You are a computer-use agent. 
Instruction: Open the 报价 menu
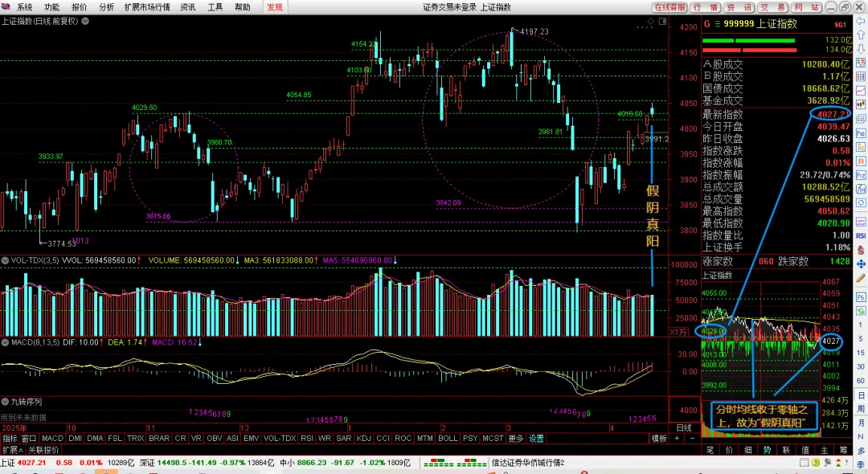coord(79,7)
